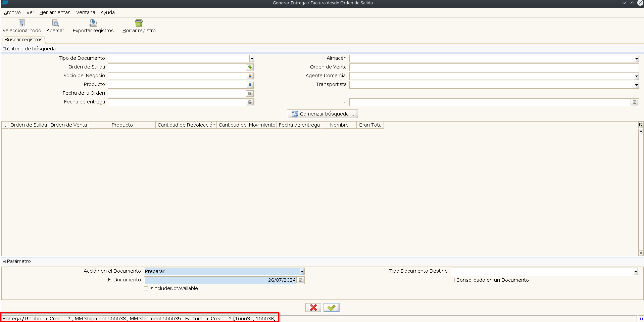Image resolution: width=644 pixels, height=322 pixels.
Task: Open the F. Documento calendar icon
Action: tap(300, 280)
